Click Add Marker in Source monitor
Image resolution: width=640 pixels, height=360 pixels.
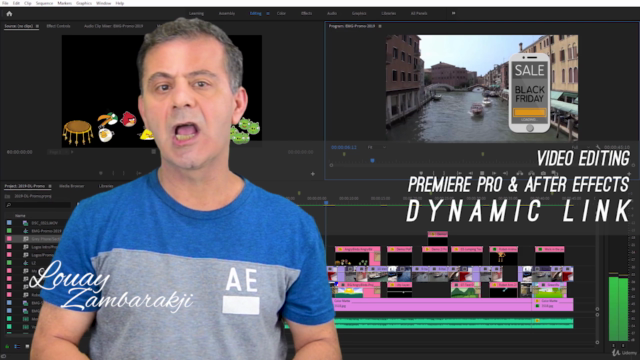[x=101, y=173]
